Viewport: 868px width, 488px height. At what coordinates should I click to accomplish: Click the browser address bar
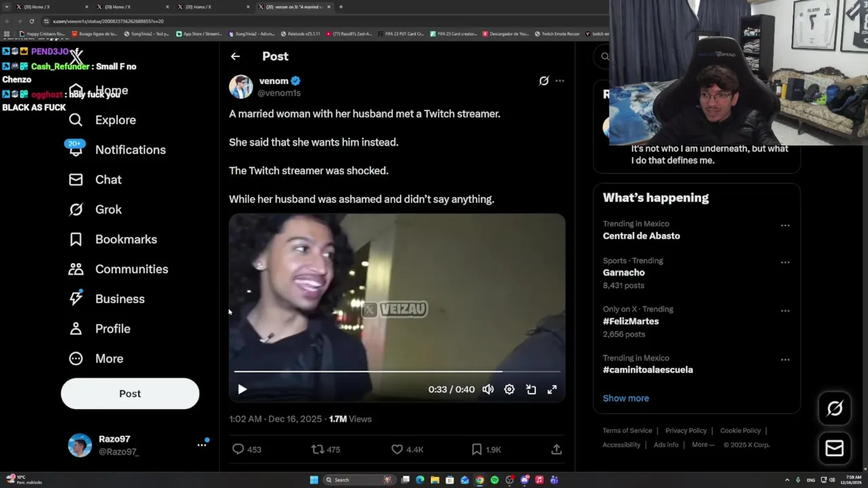(325, 21)
